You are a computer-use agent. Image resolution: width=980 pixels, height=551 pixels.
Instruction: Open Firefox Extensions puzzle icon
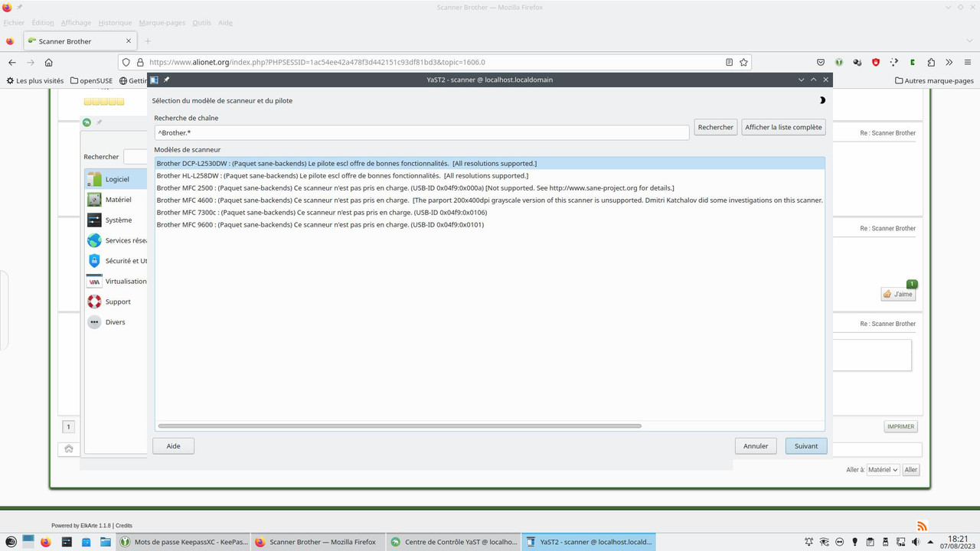click(x=931, y=62)
